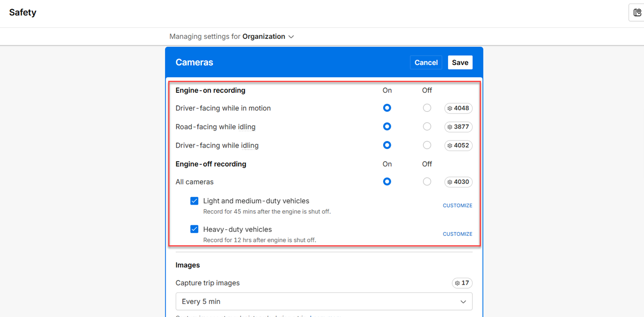Image resolution: width=644 pixels, height=317 pixels.
Task: Customize Heavy-duty vehicles recording duration
Action: (x=457, y=234)
